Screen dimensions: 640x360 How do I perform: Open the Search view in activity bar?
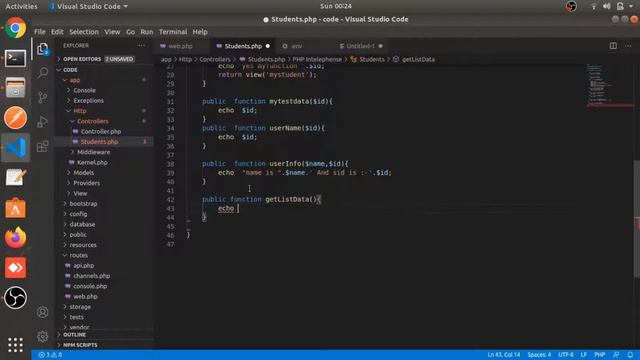43,73
